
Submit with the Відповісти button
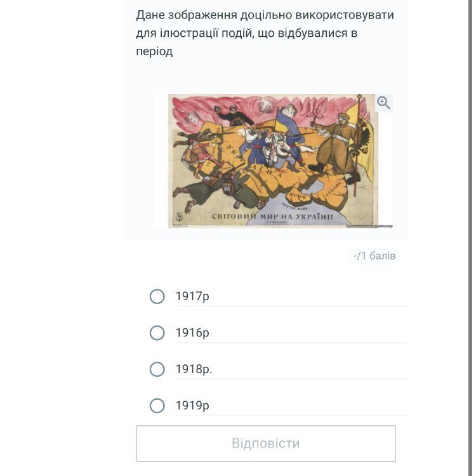(x=266, y=444)
